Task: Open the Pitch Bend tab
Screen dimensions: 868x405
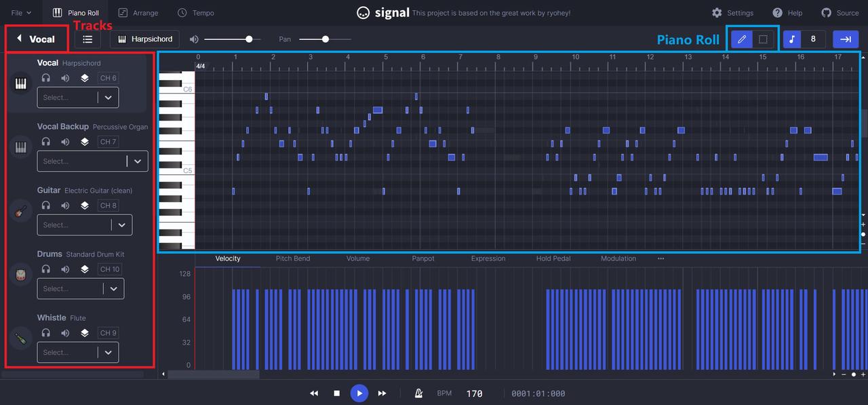Action: point(293,258)
